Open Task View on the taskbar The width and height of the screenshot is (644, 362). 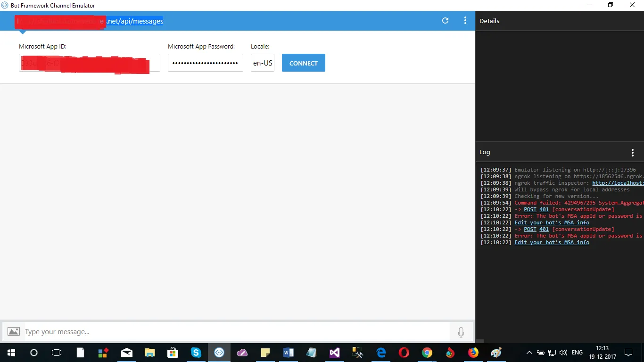(x=57, y=353)
